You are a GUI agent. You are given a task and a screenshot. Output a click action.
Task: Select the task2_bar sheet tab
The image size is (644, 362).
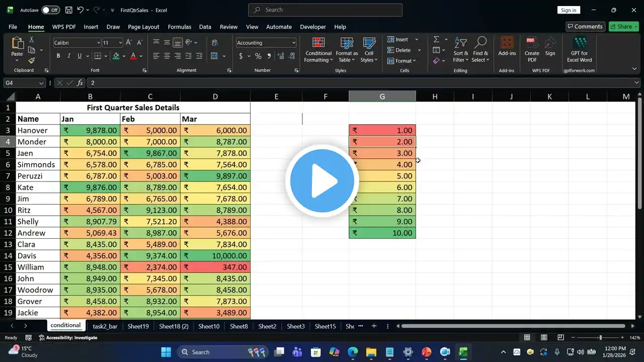point(105,326)
